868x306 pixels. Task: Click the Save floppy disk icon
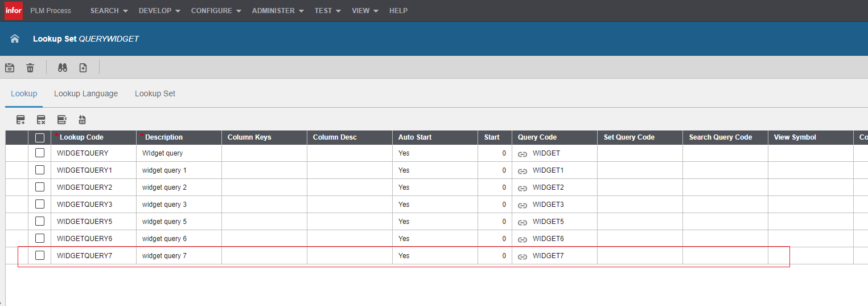point(10,68)
